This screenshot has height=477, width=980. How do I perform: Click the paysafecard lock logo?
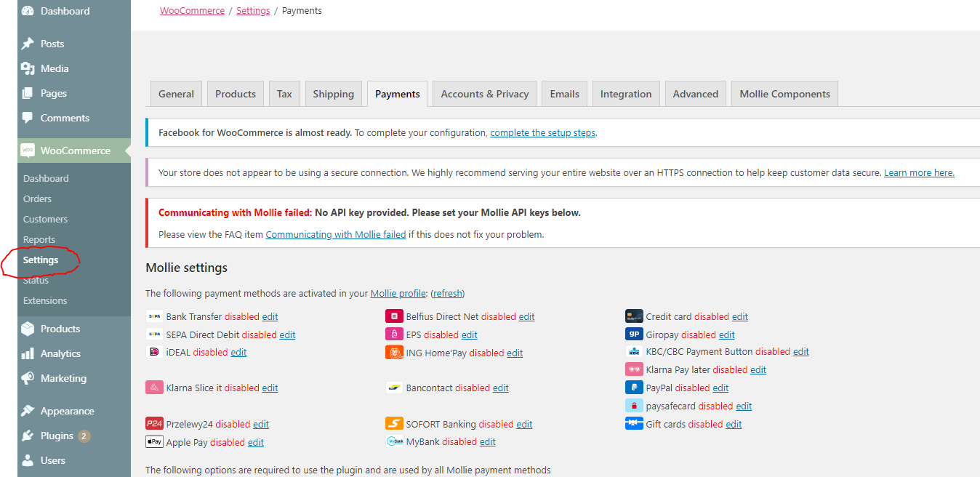(634, 406)
